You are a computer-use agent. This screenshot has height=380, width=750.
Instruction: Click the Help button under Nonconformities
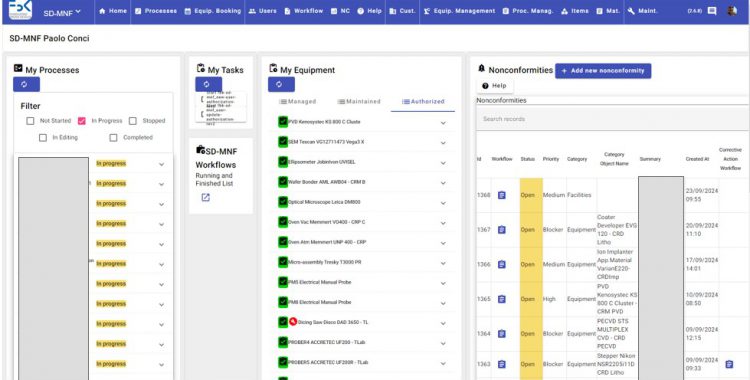tap(495, 86)
